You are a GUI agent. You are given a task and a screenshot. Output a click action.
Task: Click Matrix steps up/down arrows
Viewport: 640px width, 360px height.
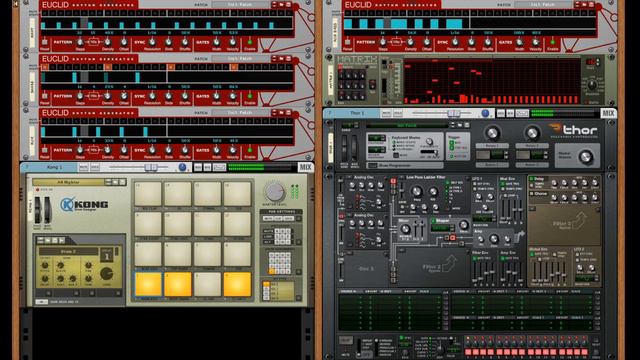[x=598, y=62]
